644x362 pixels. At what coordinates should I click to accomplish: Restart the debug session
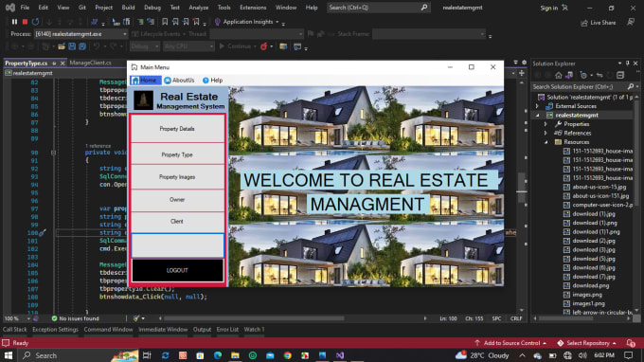pyautogui.click(x=35, y=22)
